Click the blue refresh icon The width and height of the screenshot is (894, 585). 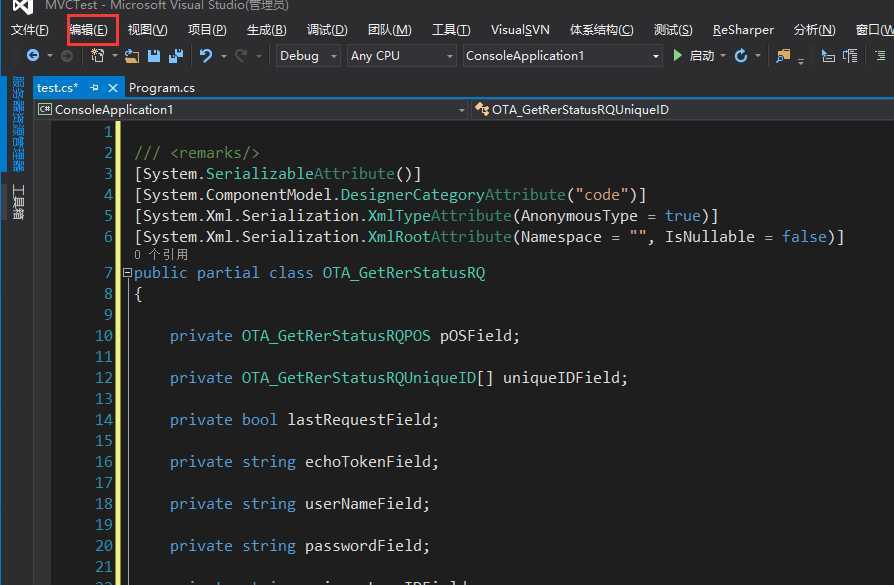(741, 56)
